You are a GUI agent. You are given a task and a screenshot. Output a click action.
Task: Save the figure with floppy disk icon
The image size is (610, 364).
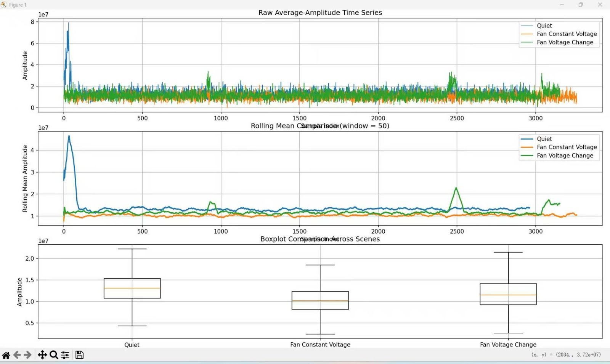point(79,355)
